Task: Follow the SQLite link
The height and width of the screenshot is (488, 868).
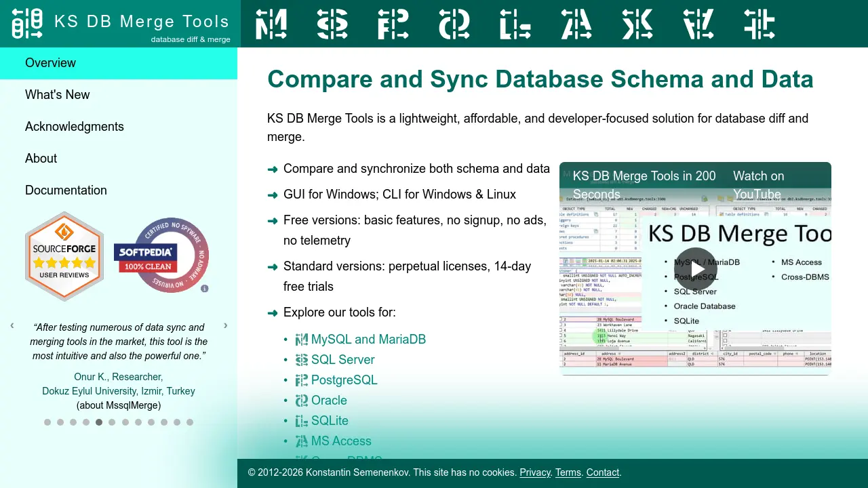Action: pyautogui.click(x=330, y=421)
